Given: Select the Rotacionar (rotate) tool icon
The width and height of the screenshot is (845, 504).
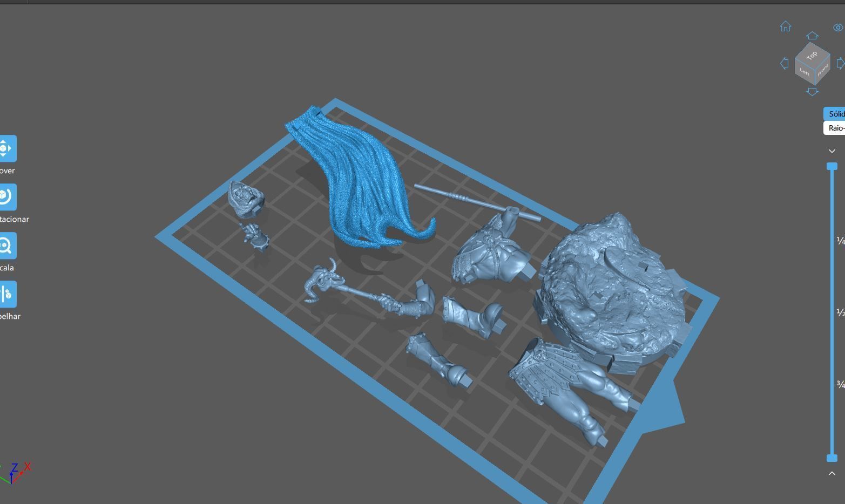Looking at the screenshot, I should click(7, 197).
